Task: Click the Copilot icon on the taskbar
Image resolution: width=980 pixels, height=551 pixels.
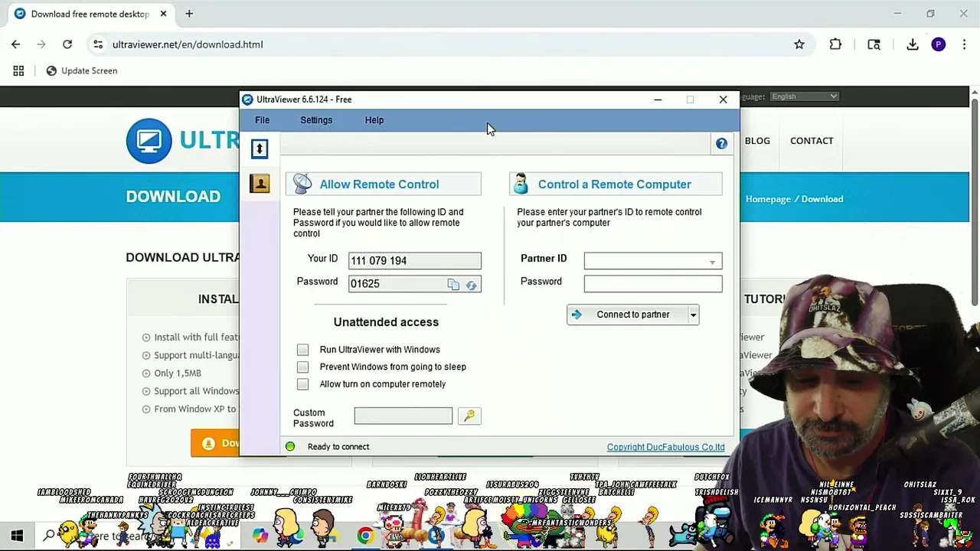Action: click(x=260, y=536)
